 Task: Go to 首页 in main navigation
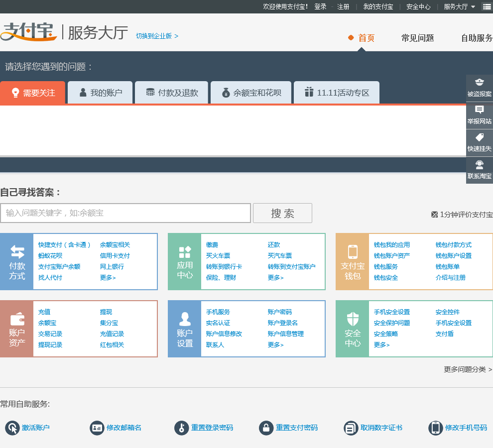click(367, 38)
